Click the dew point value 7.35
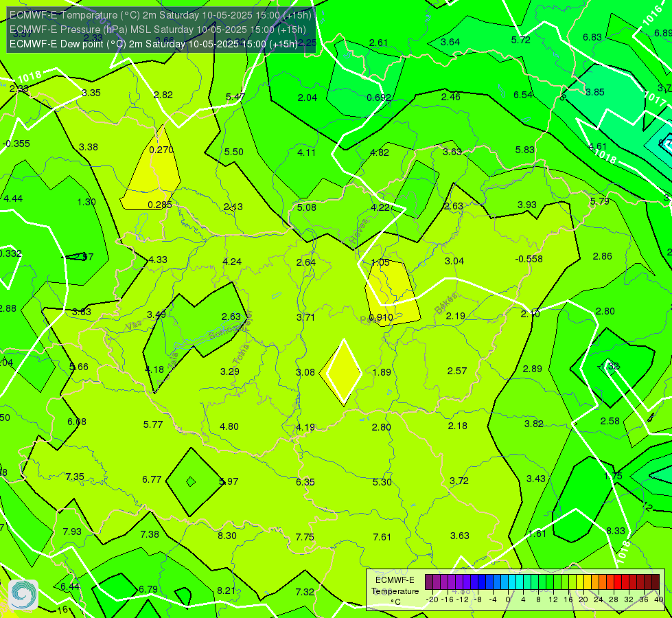672x618 pixels. click(x=75, y=477)
